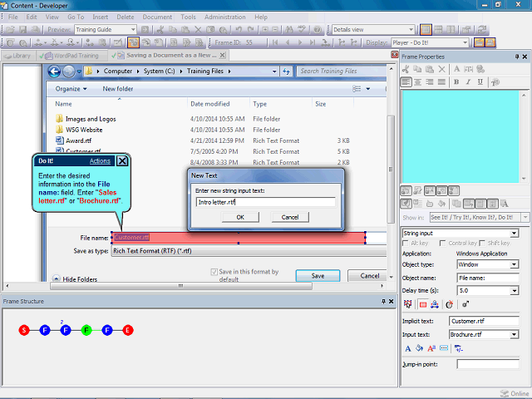The image size is (532, 399).
Task: Select the red S start node
Action: click(x=24, y=330)
